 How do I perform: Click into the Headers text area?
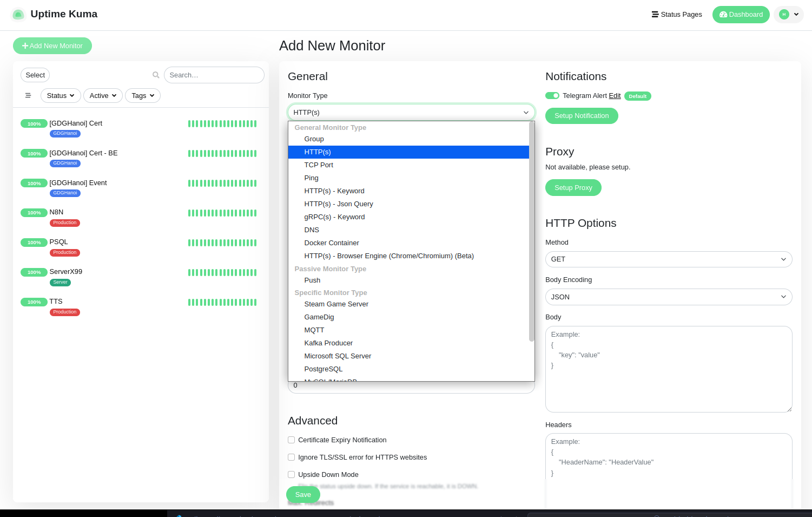coord(669,471)
